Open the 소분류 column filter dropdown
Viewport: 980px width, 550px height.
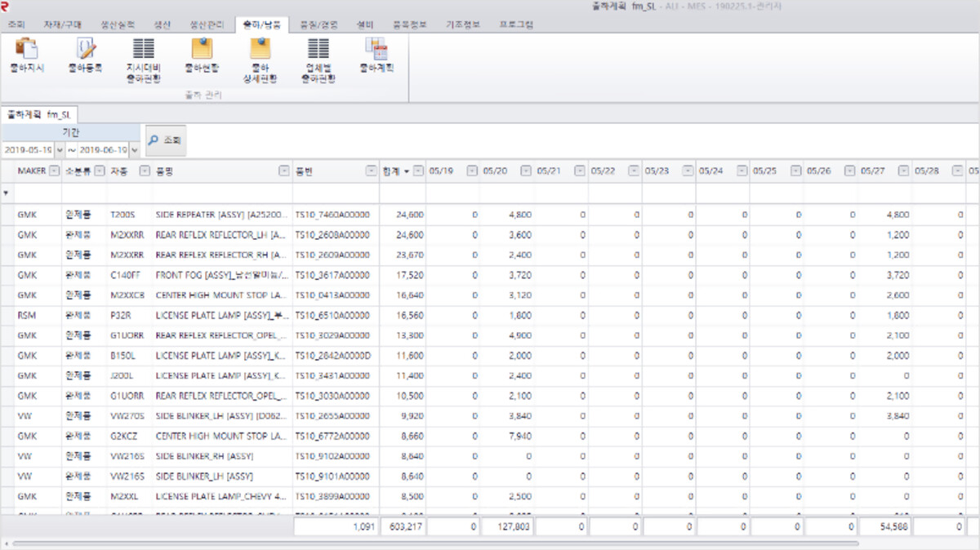click(100, 171)
